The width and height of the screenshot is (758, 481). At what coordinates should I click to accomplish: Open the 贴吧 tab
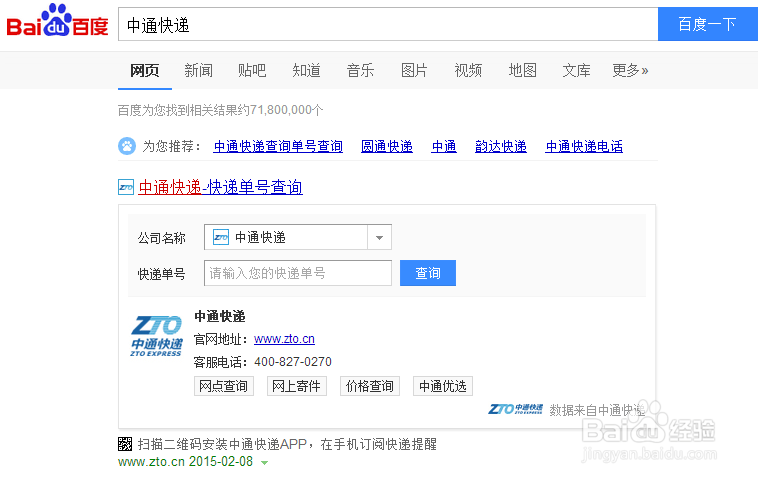click(252, 71)
